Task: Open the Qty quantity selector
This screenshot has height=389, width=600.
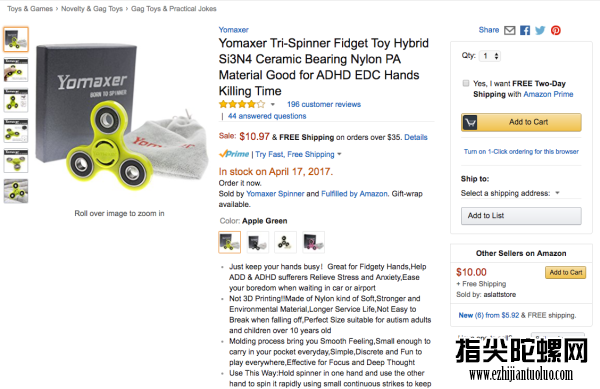Action: (490, 56)
